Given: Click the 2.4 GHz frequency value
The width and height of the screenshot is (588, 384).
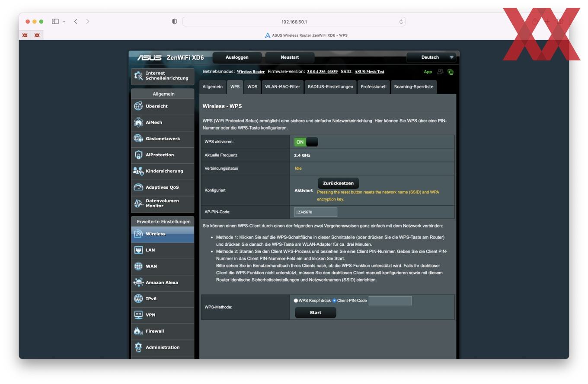Looking at the screenshot, I should point(302,155).
